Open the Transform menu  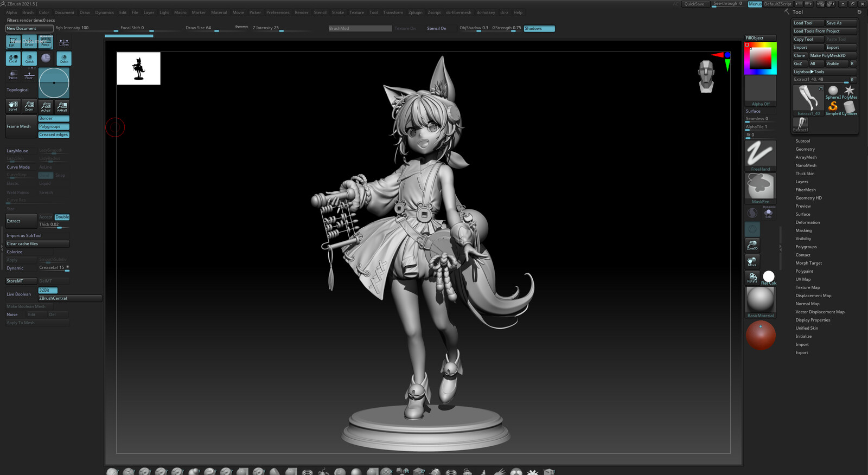393,12
